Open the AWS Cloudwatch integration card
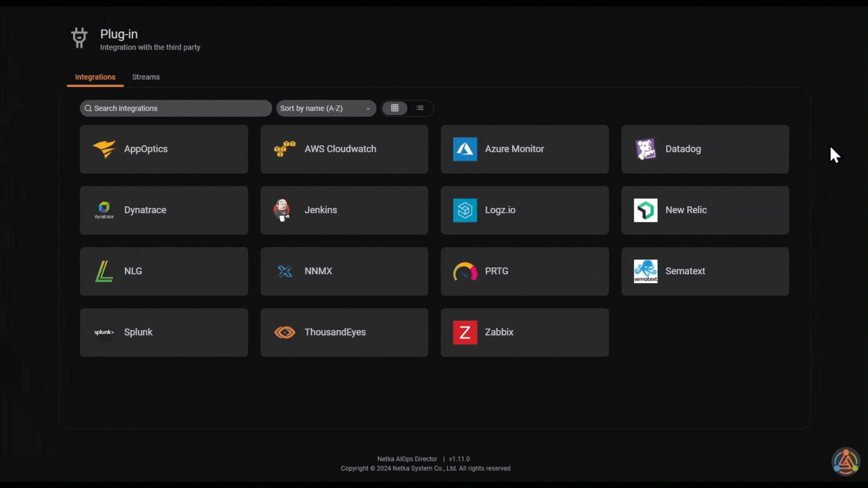868x488 pixels. click(344, 149)
